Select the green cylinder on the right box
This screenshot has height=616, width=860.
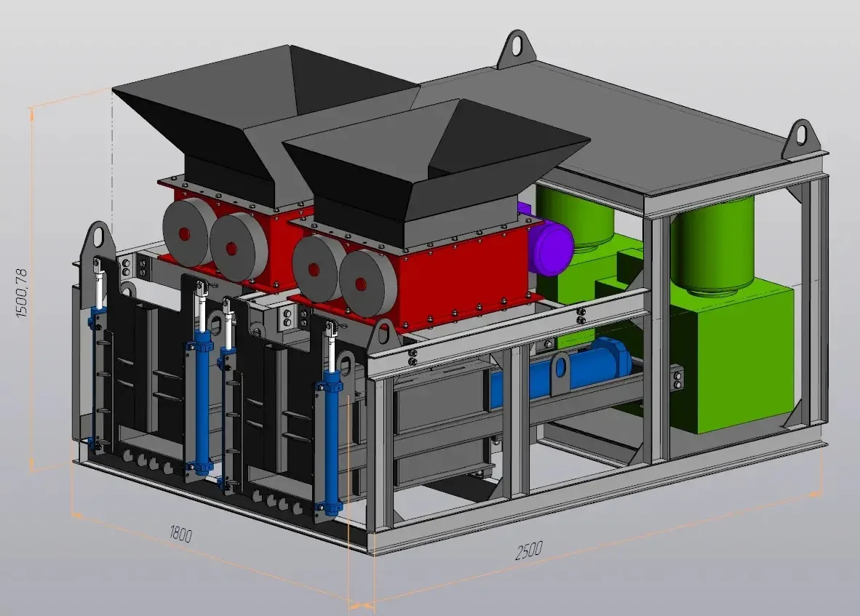713,247
